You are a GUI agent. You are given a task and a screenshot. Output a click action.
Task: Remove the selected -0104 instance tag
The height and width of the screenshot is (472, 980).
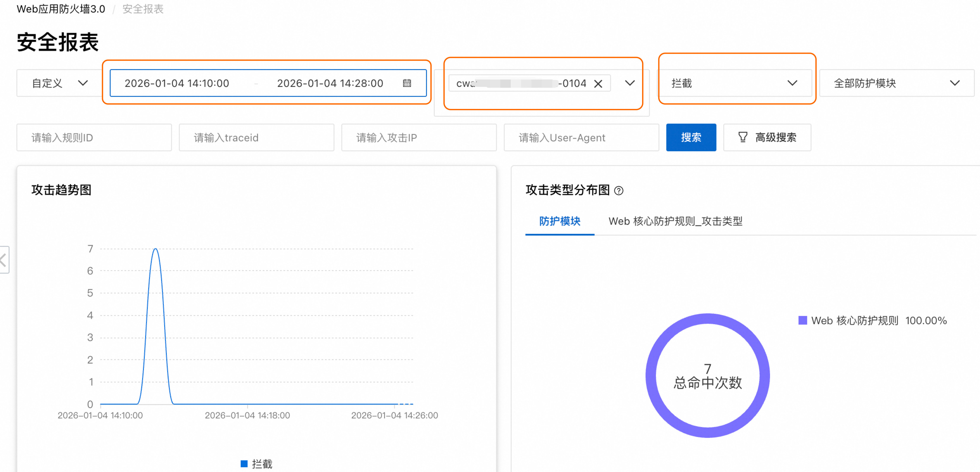[598, 83]
